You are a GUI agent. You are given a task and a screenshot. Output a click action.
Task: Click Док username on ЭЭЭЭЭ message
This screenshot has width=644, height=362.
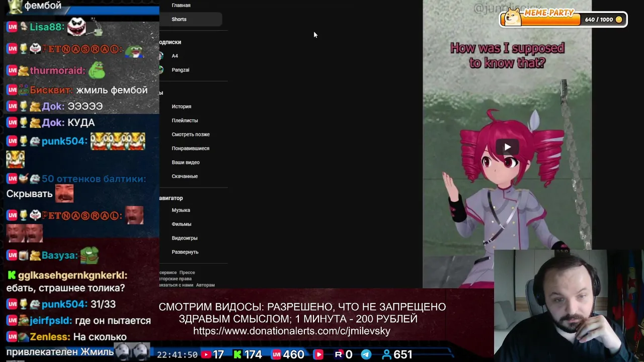coord(53,106)
